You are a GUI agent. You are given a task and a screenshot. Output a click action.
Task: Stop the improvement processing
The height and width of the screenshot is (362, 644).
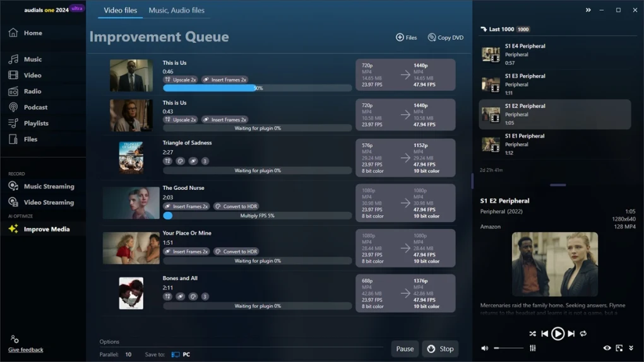pyautogui.click(x=440, y=349)
